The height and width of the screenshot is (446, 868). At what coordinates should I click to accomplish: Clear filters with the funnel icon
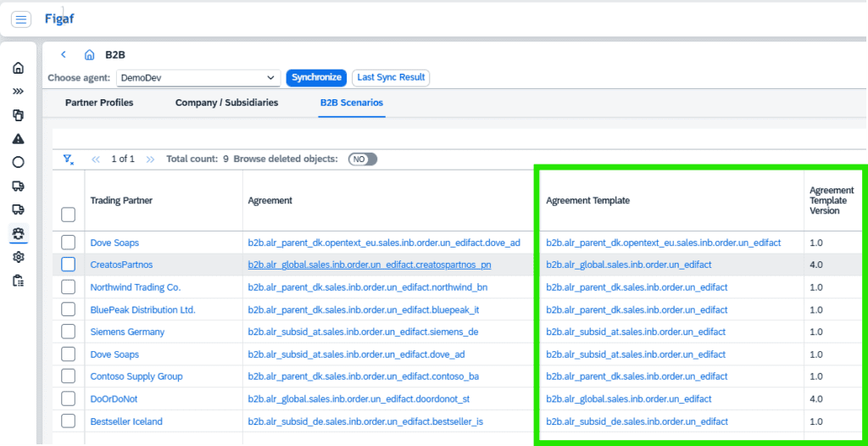click(69, 159)
